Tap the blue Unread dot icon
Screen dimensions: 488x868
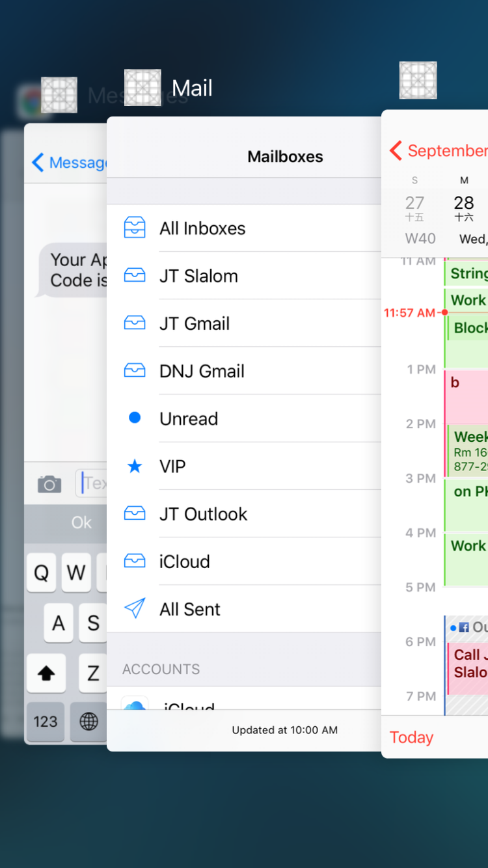click(x=135, y=418)
